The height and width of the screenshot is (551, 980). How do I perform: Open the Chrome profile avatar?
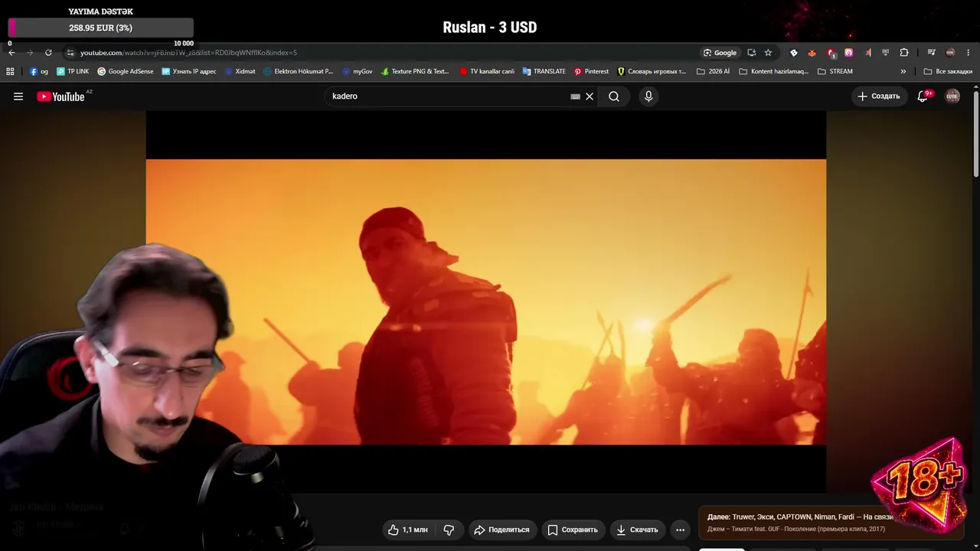click(950, 53)
